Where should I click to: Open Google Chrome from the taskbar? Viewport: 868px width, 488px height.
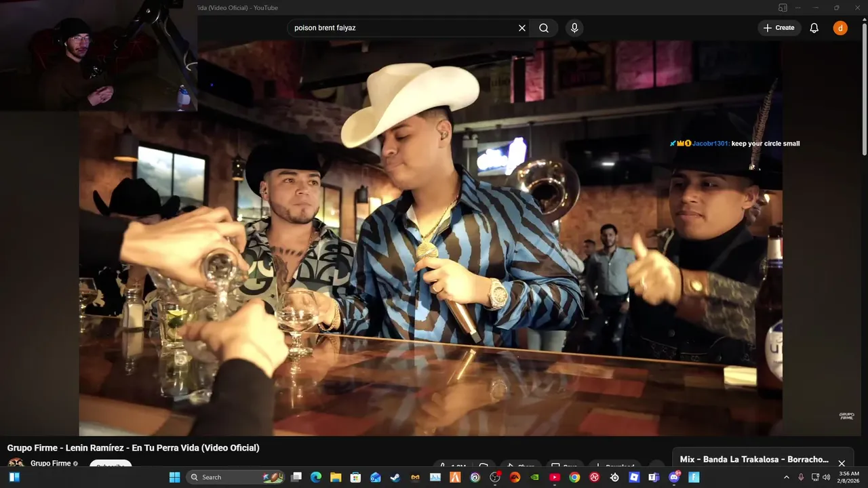click(x=574, y=477)
